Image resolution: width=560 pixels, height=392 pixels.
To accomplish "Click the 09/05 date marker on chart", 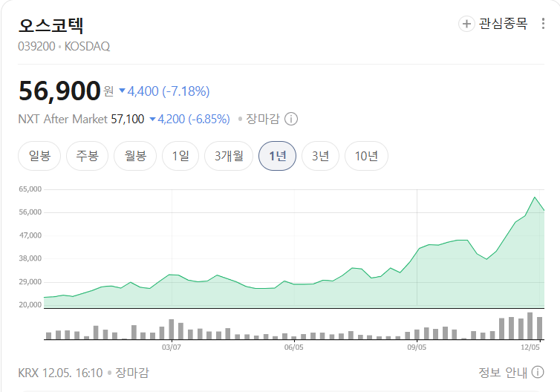I will 417,346.
